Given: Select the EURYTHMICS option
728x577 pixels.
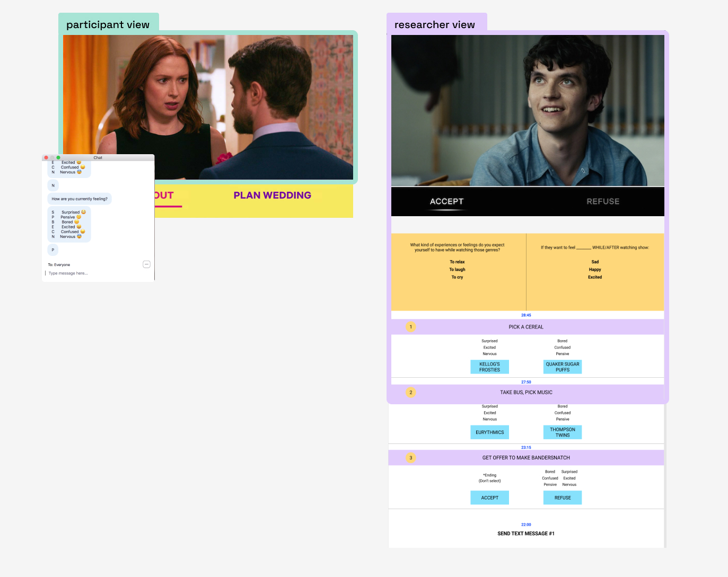Looking at the screenshot, I should [x=489, y=432].
